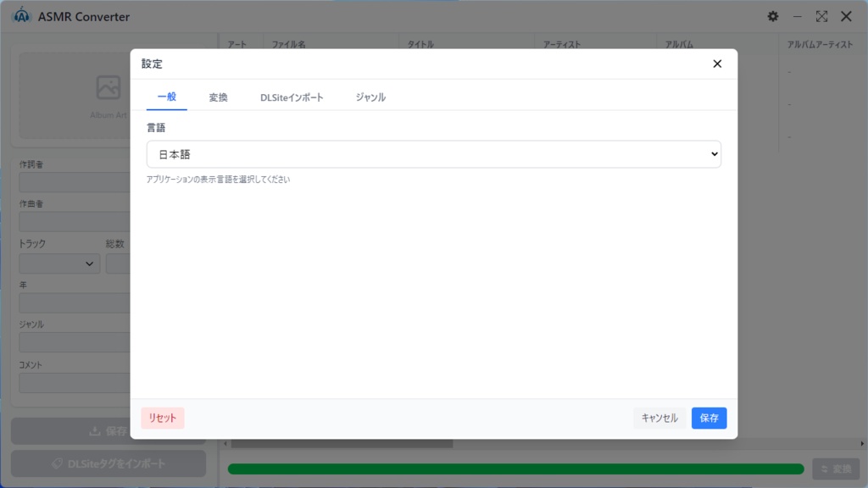The image size is (868, 488).
Task: Click the red リセット button
Action: 162,418
